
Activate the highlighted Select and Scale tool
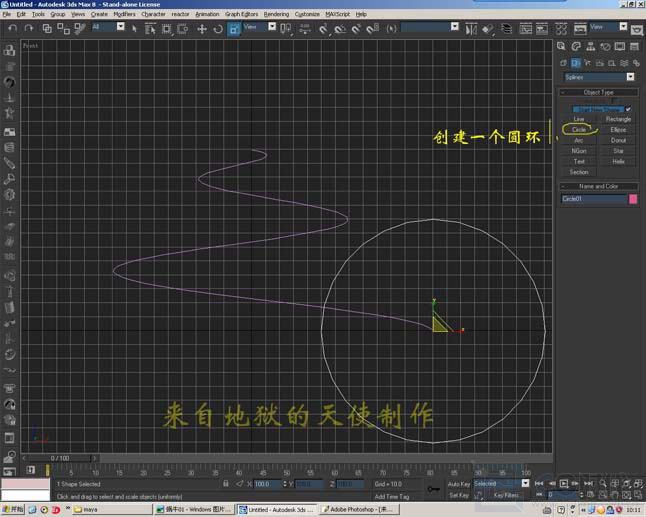pos(234,29)
